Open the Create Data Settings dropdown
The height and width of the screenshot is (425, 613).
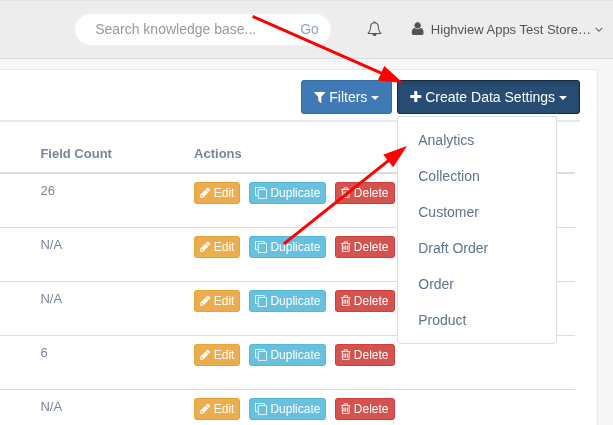(x=488, y=97)
